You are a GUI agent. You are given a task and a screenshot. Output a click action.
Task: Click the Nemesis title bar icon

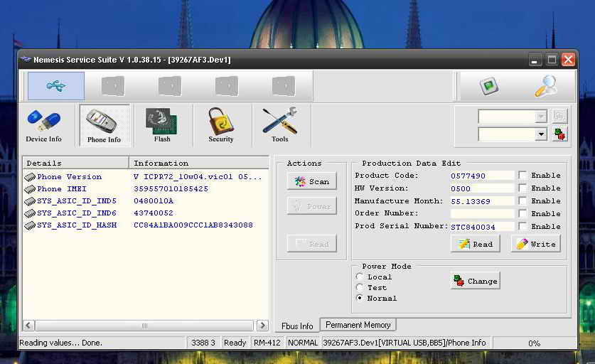[26, 60]
